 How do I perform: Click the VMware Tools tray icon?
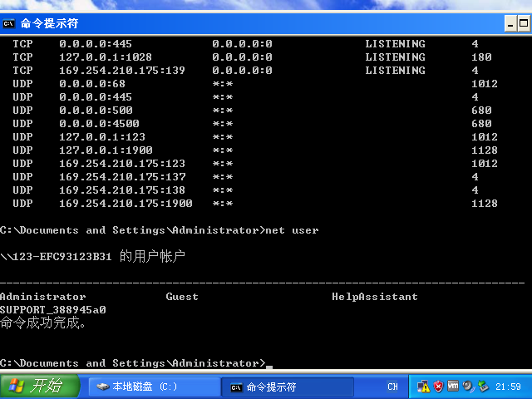[x=453, y=386]
